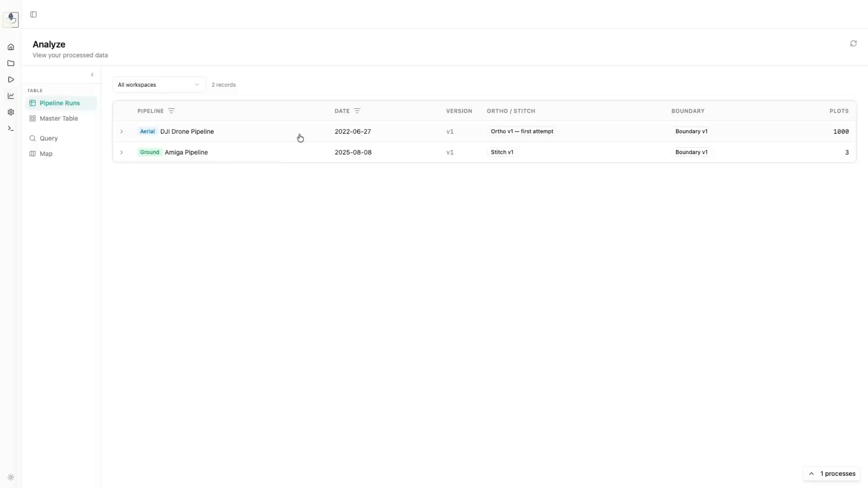Toggle light/dark theme at sidebar bottom

coord(10,477)
